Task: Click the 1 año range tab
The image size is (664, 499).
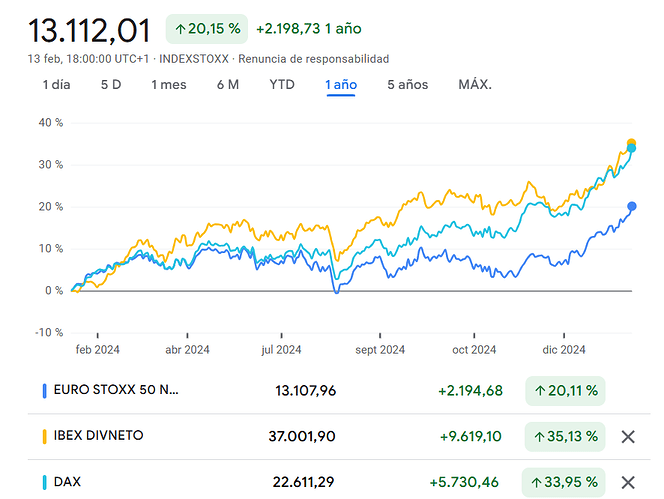Action: [341, 85]
